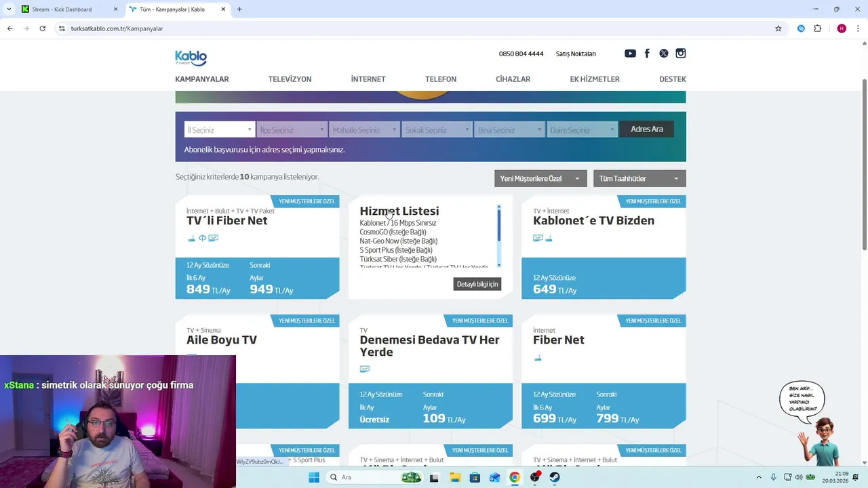868x488 pixels.
Task: Open the Fiber Net campaign title
Action: [x=559, y=340]
